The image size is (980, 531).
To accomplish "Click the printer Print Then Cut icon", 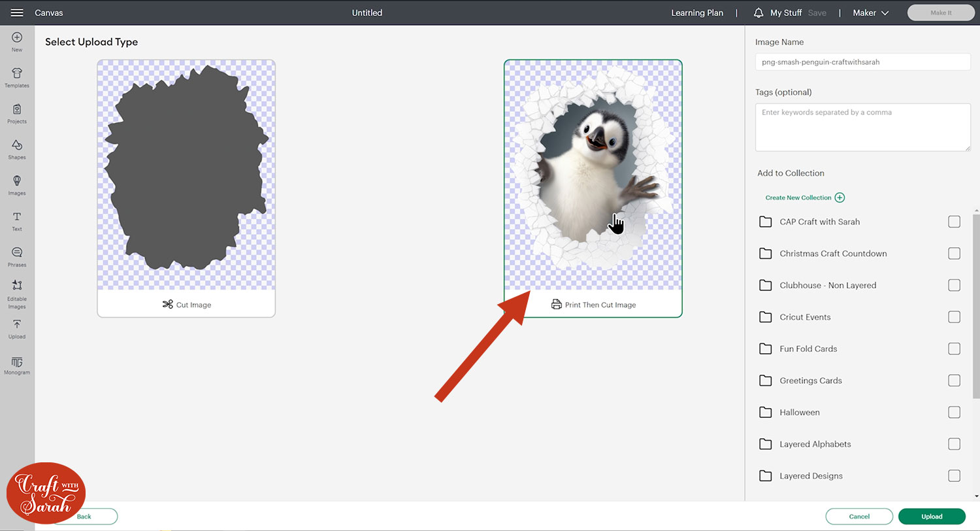I will (x=557, y=304).
